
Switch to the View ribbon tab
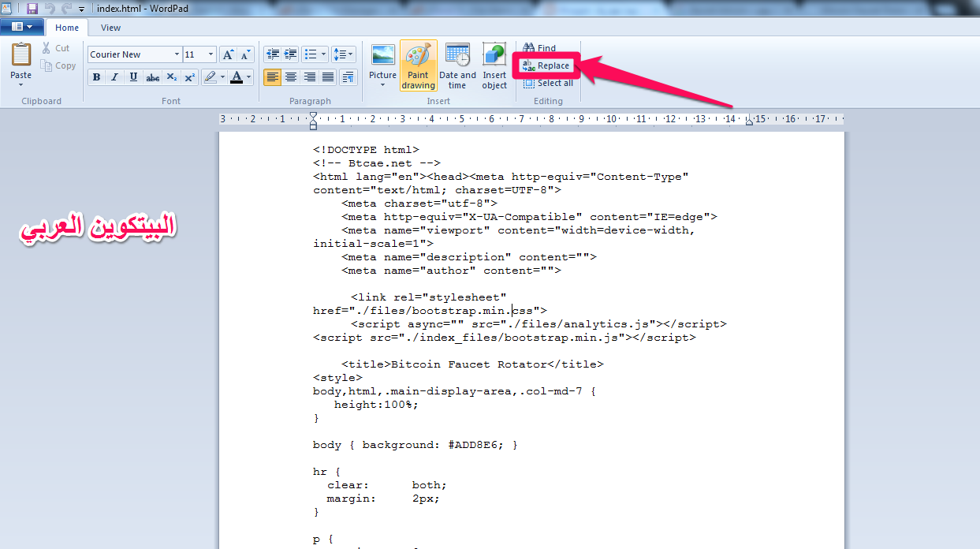coord(111,28)
